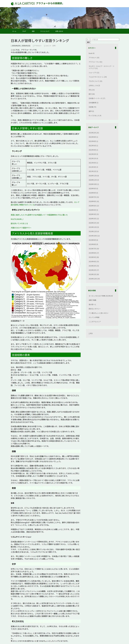
Task: Open the 日本語教育 (5) category
Action: click(93, 103)
